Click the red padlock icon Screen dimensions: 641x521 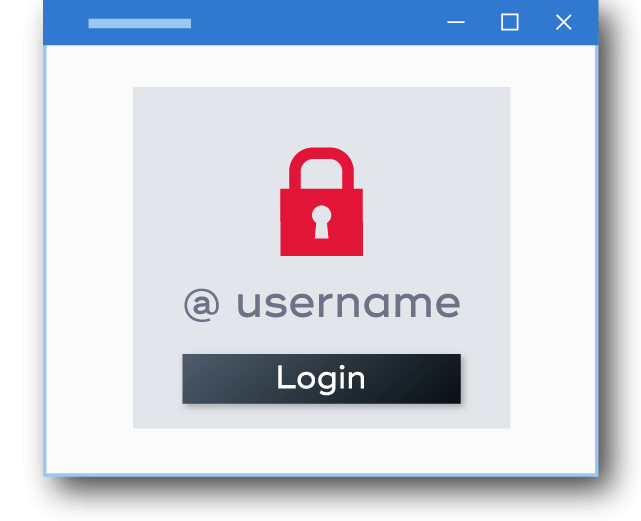click(321, 202)
